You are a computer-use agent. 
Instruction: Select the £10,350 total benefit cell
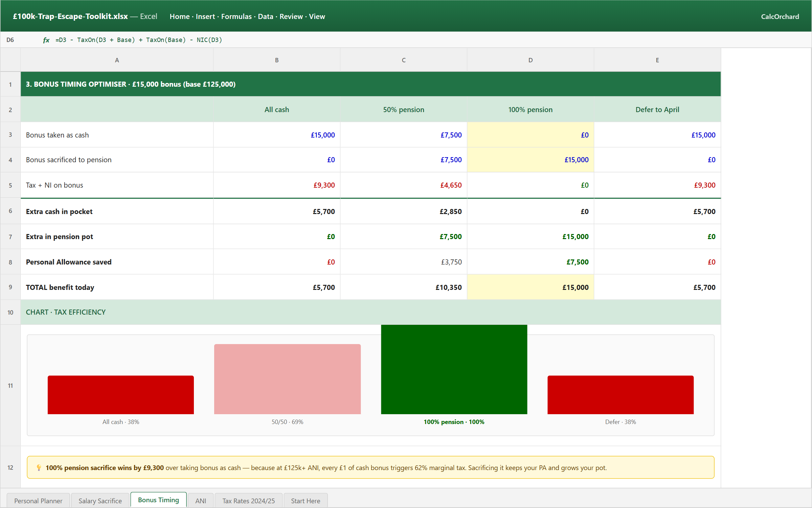pos(404,287)
